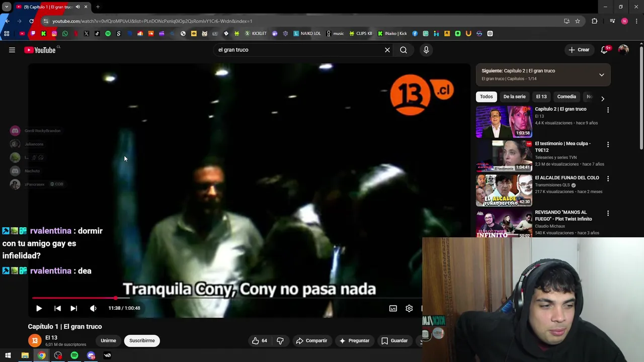Click the Unirme join button
Viewport: 644px width, 362px height.
(x=108, y=341)
